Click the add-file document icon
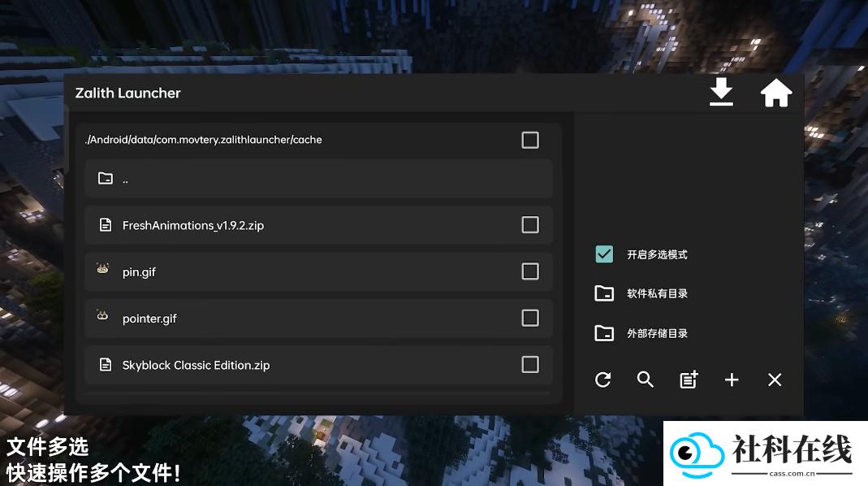This screenshot has height=486, width=868. click(689, 380)
